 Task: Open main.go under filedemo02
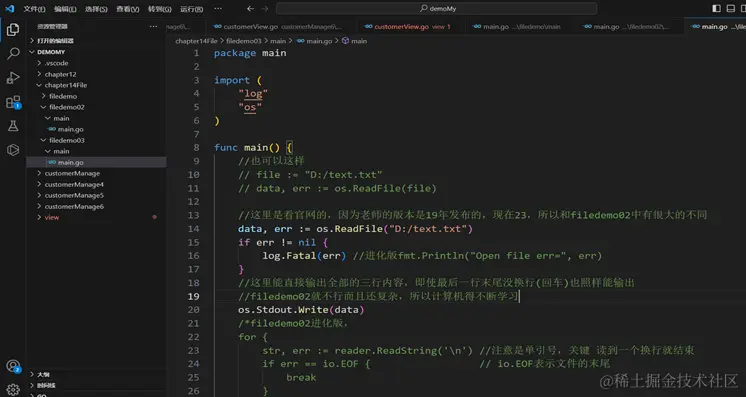pos(96,129)
